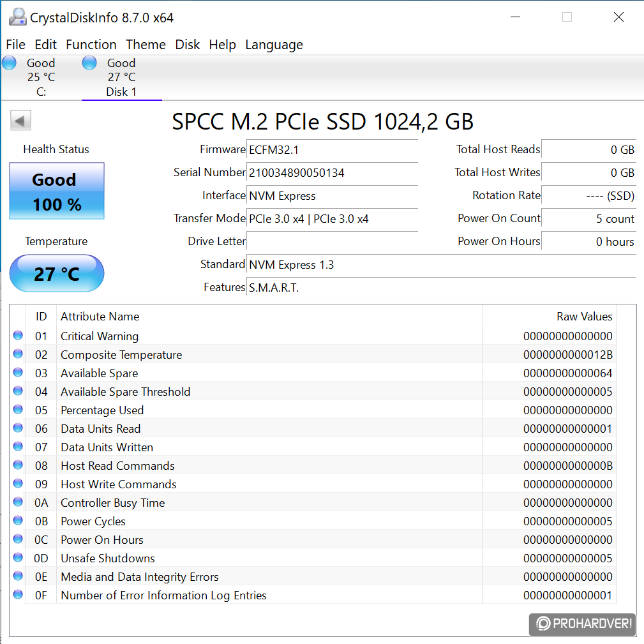Click status orb beside Media and Data Integrity Errors
Image resolution: width=644 pixels, height=644 pixels.
[x=18, y=576]
